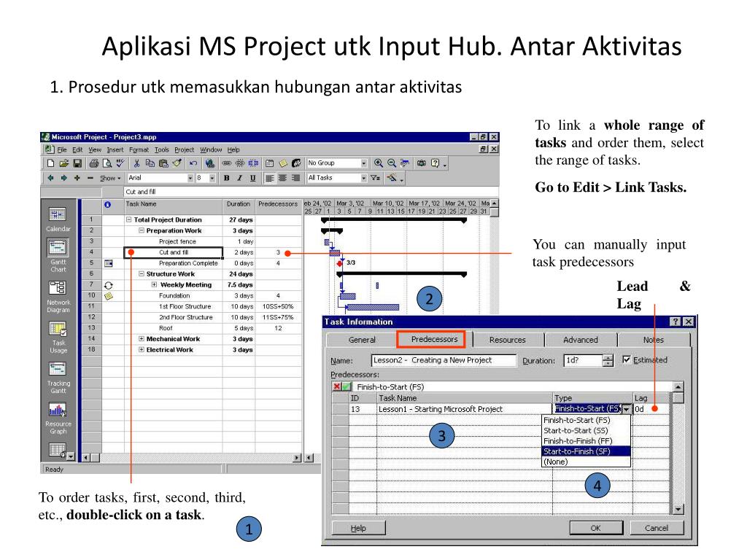Click the Gantt Chart Wizard icon
The image size is (747, 560).
point(392,178)
